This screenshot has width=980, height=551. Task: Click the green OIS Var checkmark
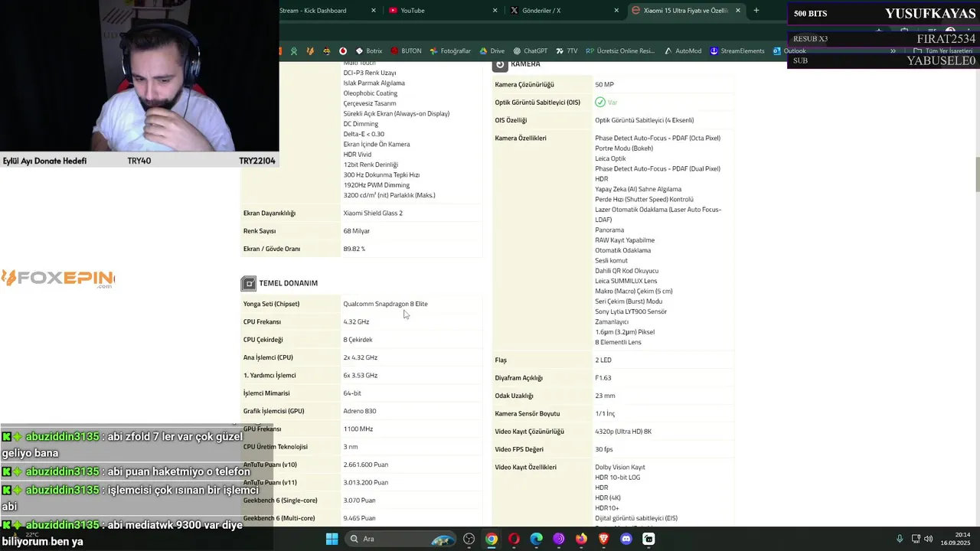[x=600, y=103]
